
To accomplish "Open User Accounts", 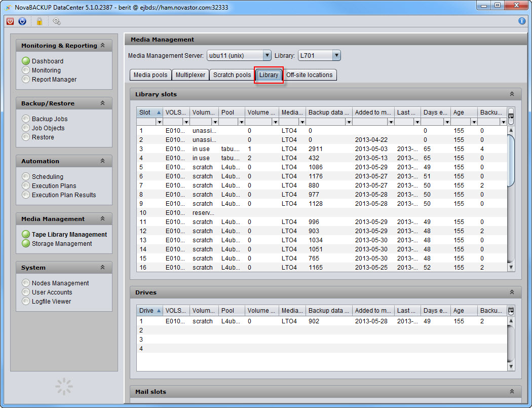I will (52, 292).
